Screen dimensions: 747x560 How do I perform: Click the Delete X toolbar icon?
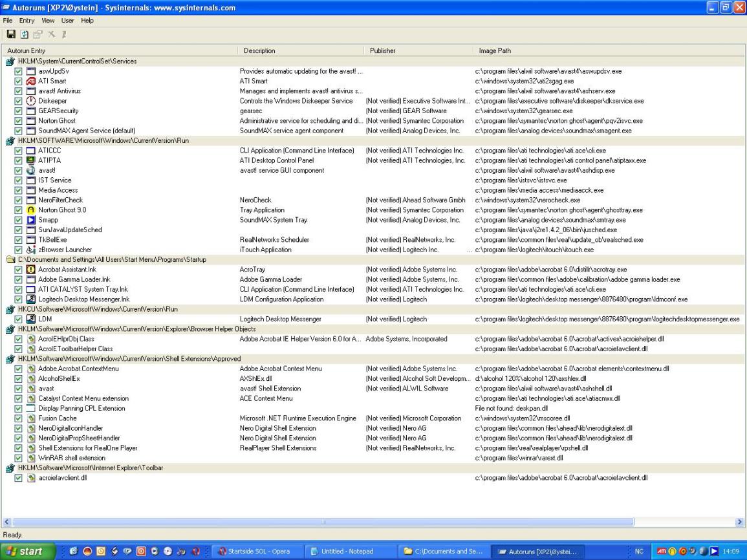[51, 34]
